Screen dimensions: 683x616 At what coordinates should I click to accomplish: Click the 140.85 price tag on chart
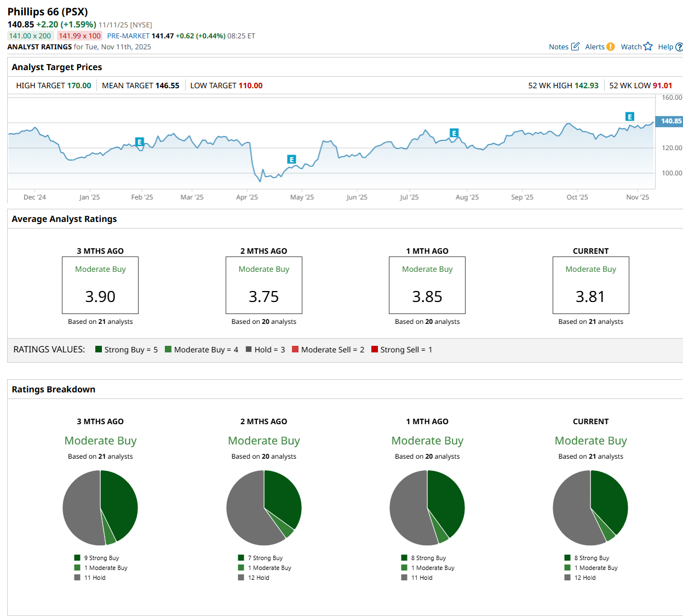coord(670,121)
